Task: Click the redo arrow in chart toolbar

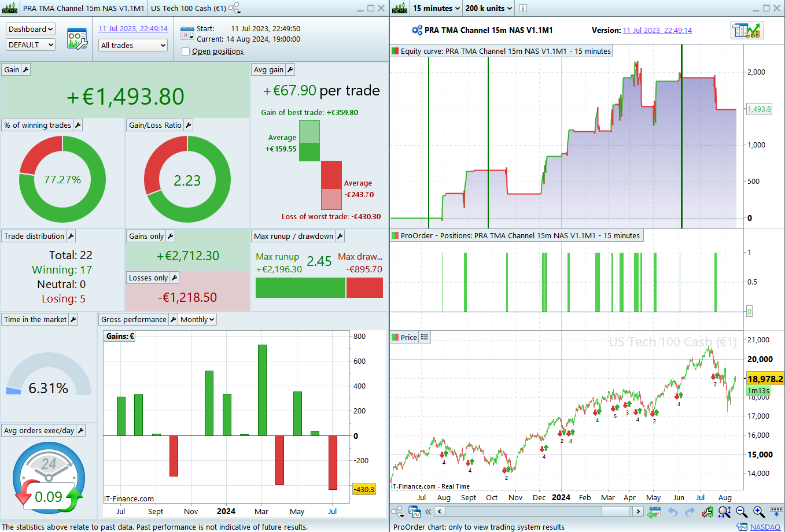Action: (x=690, y=511)
